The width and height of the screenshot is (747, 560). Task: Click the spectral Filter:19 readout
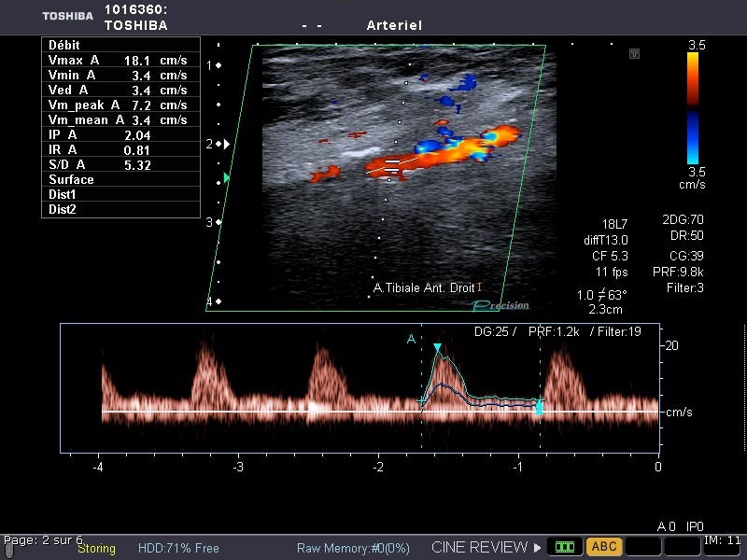click(x=619, y=331)
